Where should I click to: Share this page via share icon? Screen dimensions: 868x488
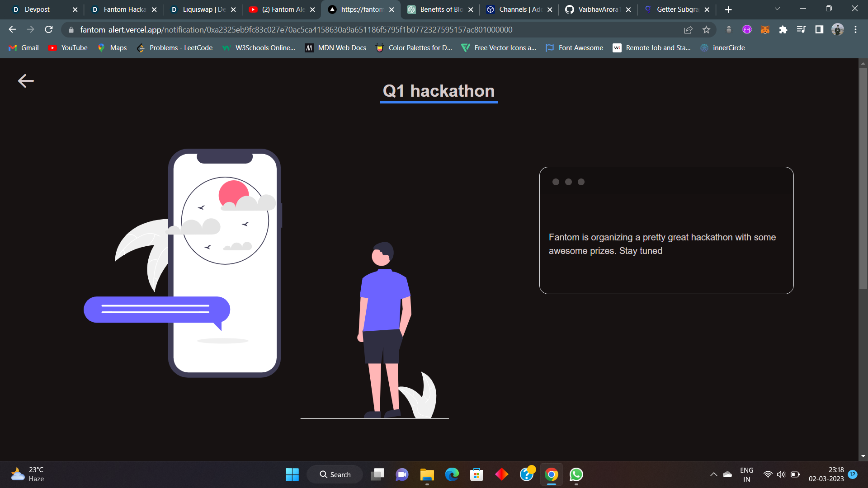[x=688, y=30]
